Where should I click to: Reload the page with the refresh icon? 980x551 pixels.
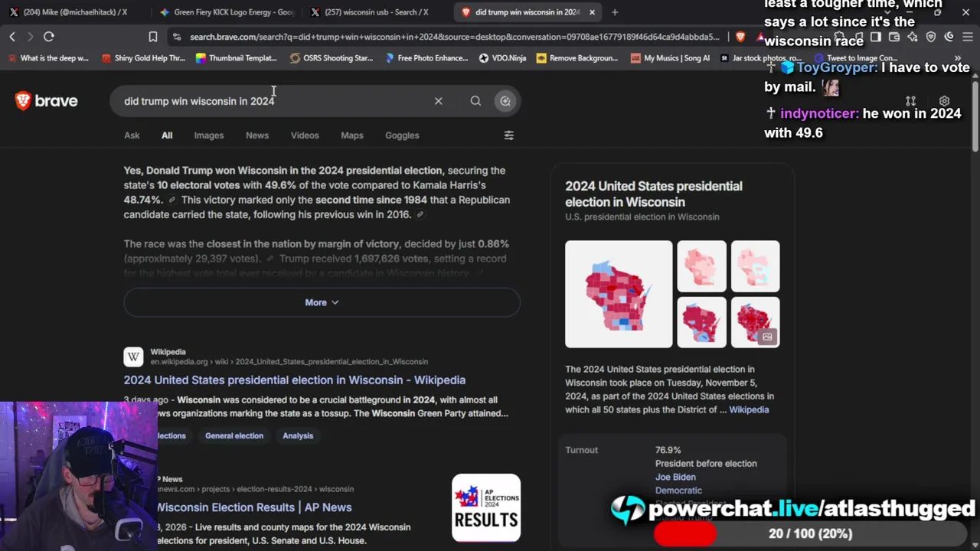click(48, 37)
